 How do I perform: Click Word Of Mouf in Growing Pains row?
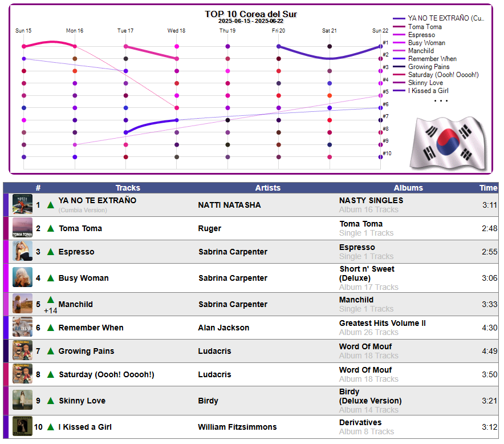point(365,346)
